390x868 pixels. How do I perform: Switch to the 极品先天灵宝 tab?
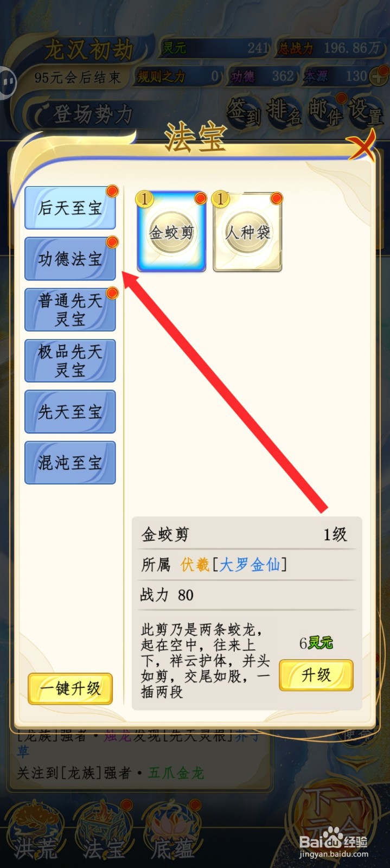click(70, 361)
